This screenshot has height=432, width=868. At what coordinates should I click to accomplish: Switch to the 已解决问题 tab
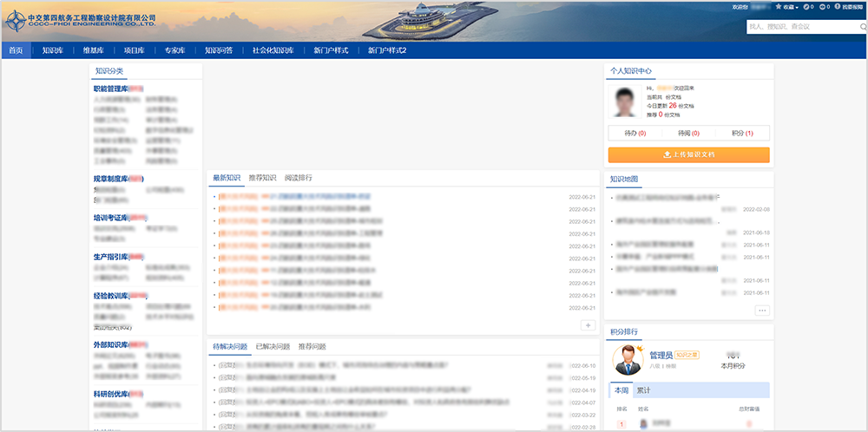coord(273,347)
